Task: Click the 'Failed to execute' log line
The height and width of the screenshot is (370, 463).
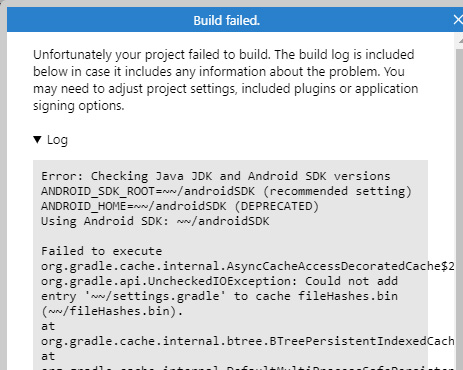Action: pyautogui.click(x=102, y=251)
